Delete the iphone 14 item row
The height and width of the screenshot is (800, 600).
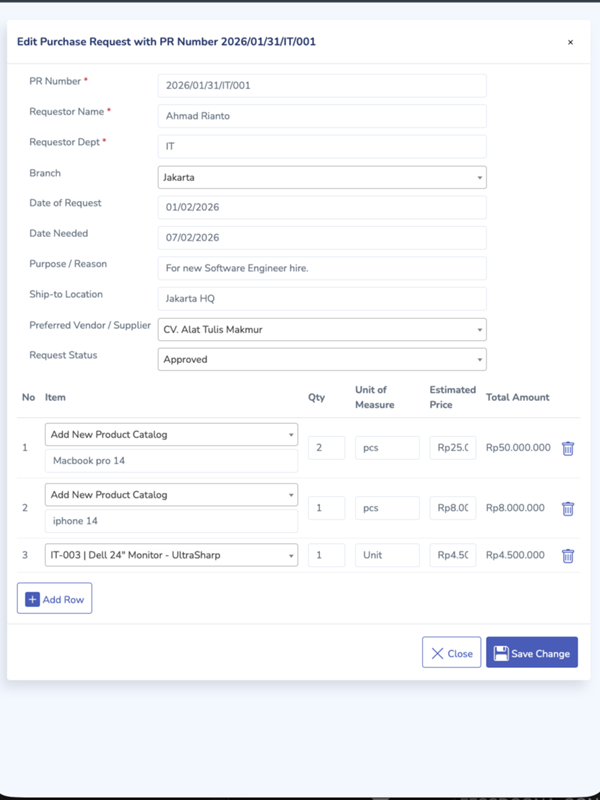pyautogui.click(x=568, y=508)
